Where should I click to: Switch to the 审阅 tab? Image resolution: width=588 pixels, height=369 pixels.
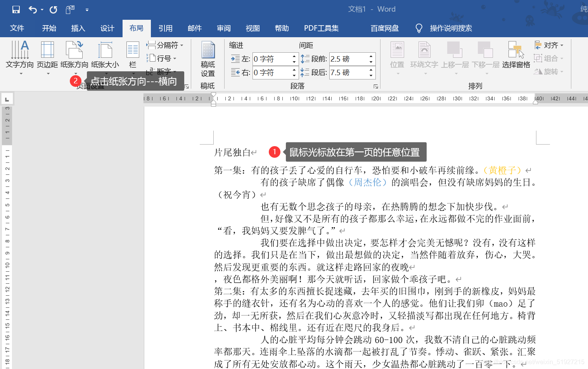tap(224, 28)
